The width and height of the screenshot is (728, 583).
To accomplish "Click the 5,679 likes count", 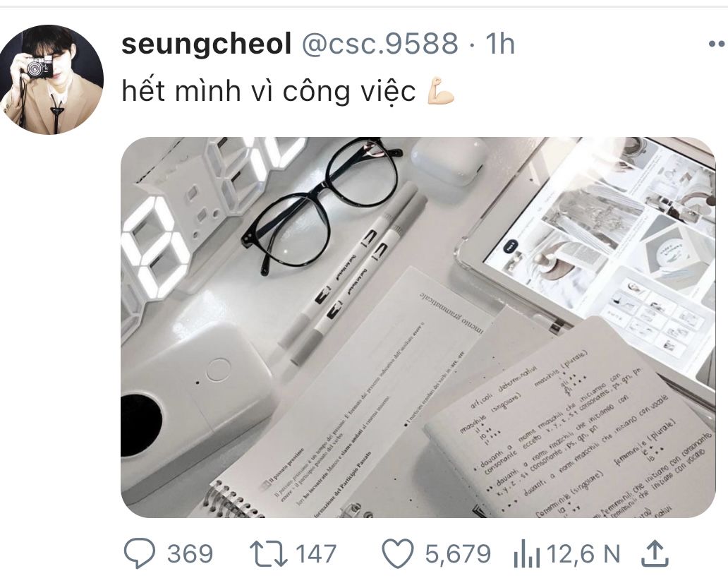I will point(457,554).
